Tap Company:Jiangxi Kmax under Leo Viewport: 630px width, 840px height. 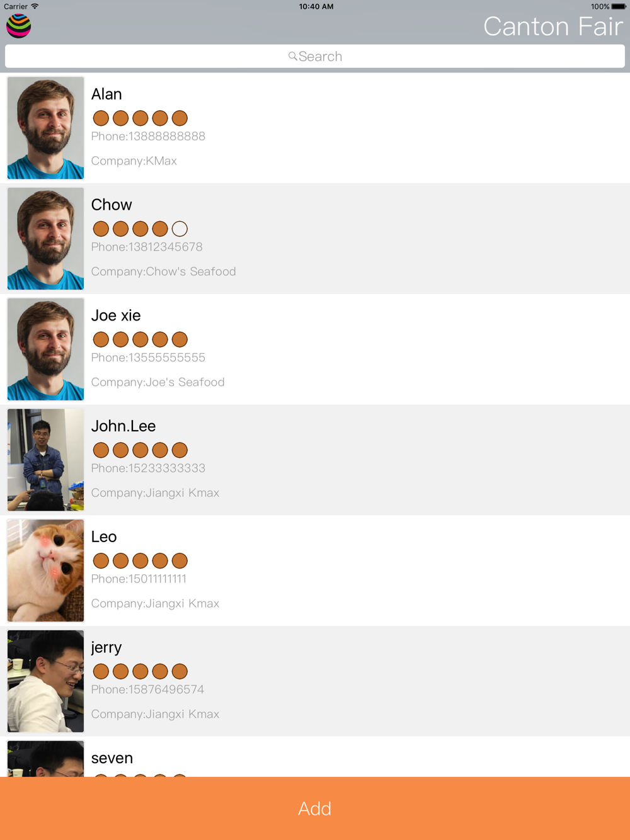pyautogui.click(x=155, y=603)
